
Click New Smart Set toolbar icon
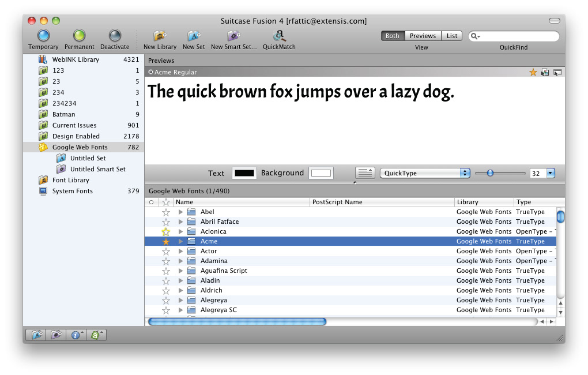click(x=233, y=36)
